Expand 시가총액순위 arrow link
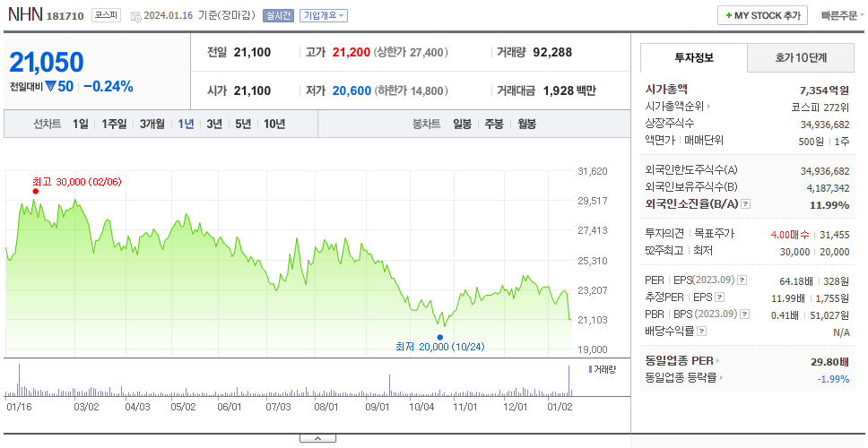The height and width of the screenshot is (448, 868). click(x=708, y=107)
